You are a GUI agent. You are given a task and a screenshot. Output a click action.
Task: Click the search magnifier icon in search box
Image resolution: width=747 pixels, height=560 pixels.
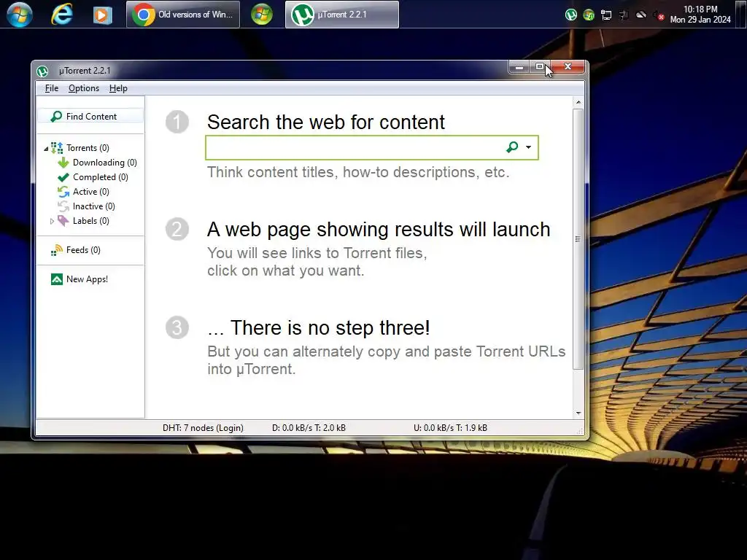512,147
